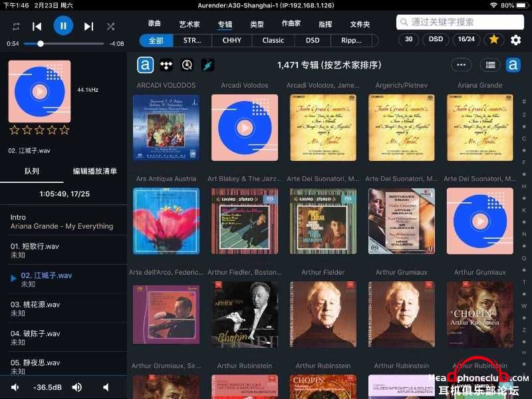Open the Ars Antiqua Austria album
532x399 pixels.
pos(166,221)
